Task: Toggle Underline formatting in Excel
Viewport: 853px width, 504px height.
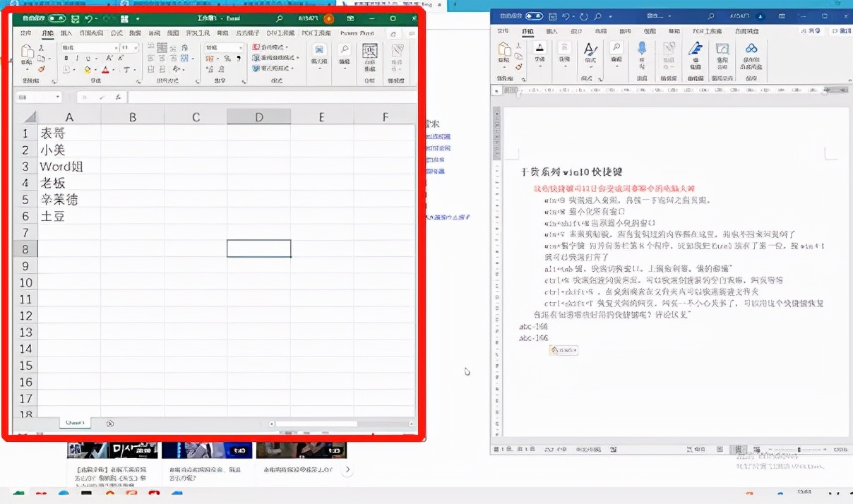Action: (x=87, y=58)
